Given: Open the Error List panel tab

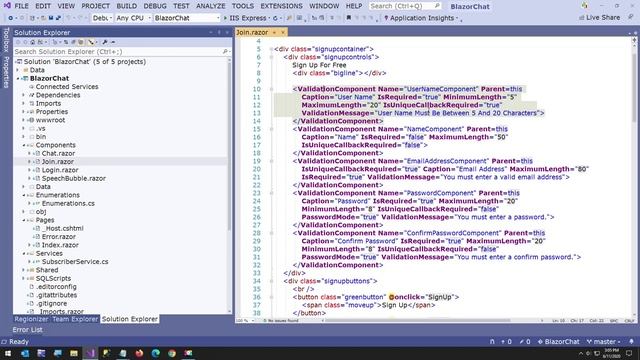Looking at the screenshot, I should point(27,330).
